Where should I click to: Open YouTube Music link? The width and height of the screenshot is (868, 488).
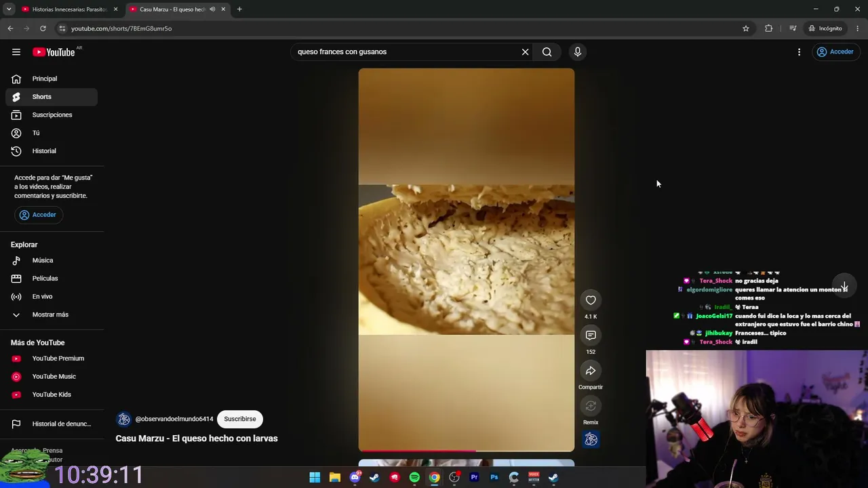point(52,377)
